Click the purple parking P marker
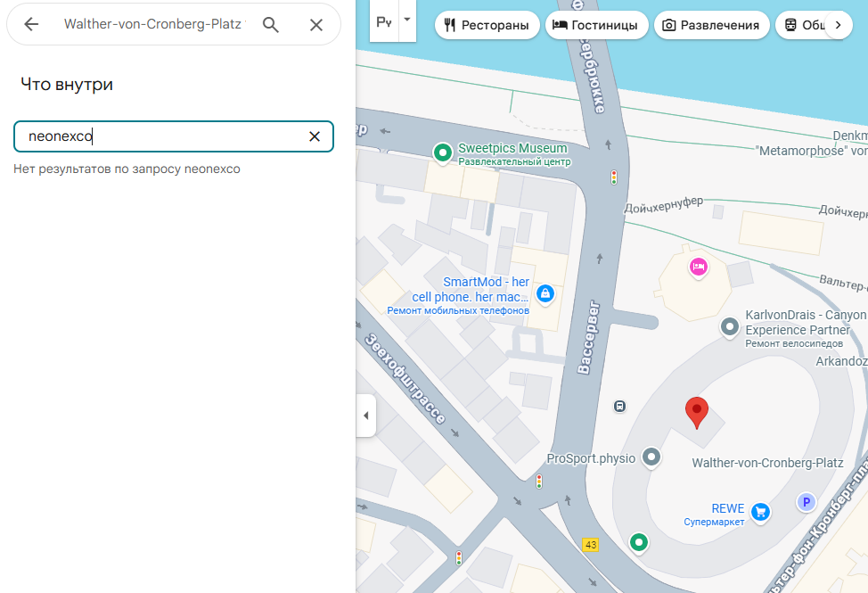 click(x=807, y=502)
